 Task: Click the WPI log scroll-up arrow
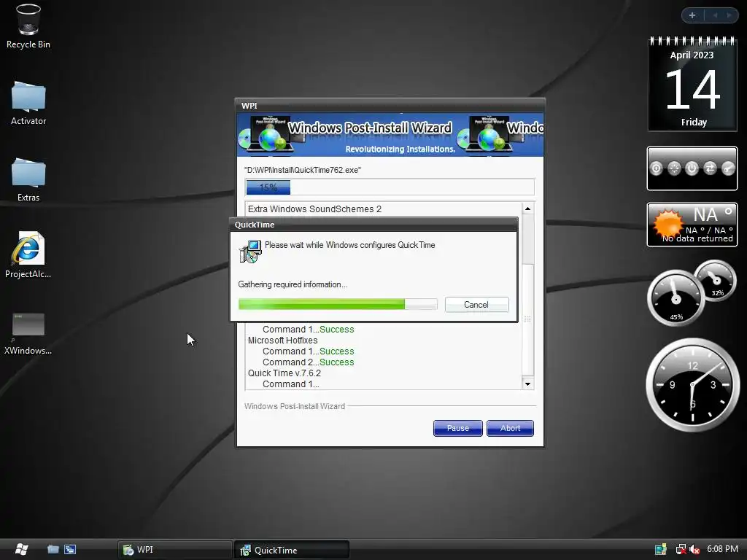pos(527,209)
